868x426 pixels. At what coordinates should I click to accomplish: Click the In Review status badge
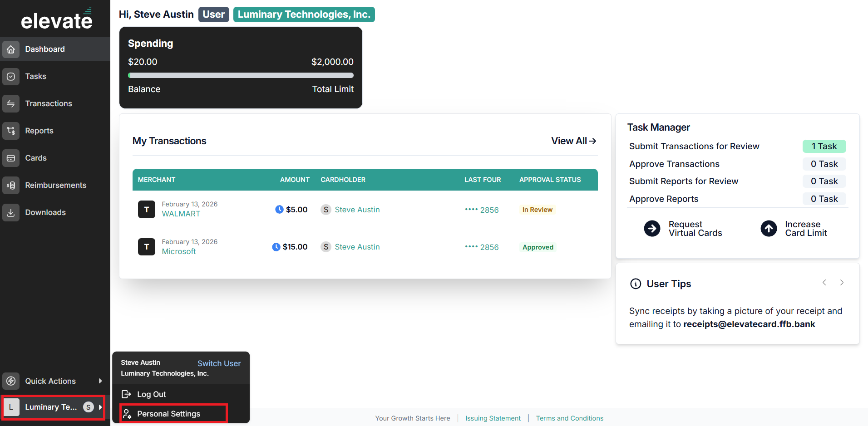tap(538, 210)
